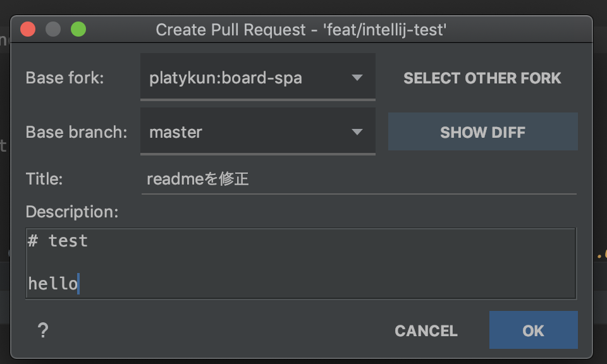Close the Create Pull Request dialog
The height and width of the screenshot is (364, 607).
28,30
